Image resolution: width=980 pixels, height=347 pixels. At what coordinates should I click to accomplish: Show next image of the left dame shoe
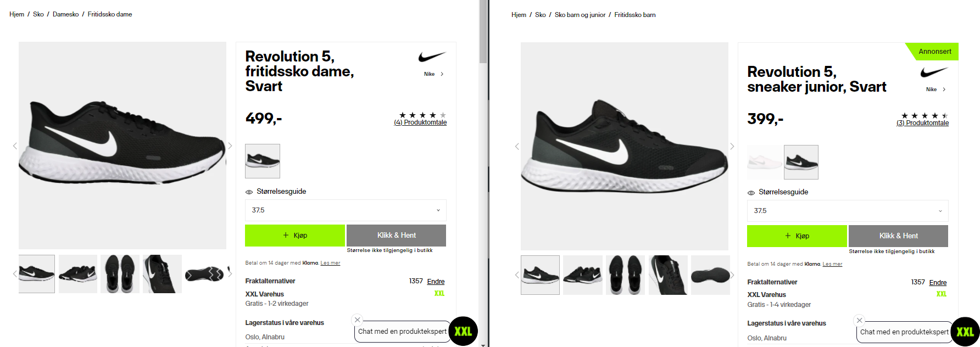click(x=230, y=145)
